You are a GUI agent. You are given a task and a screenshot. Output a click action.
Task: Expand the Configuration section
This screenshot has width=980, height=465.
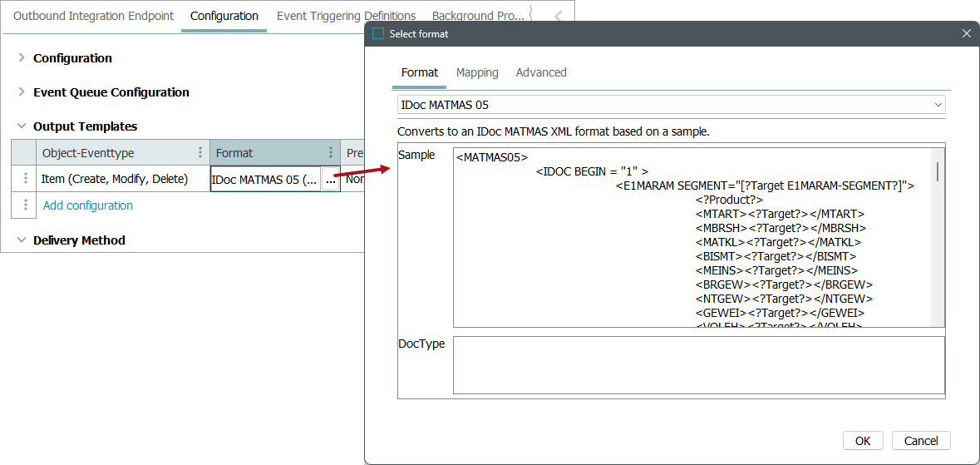click(22, 58)
